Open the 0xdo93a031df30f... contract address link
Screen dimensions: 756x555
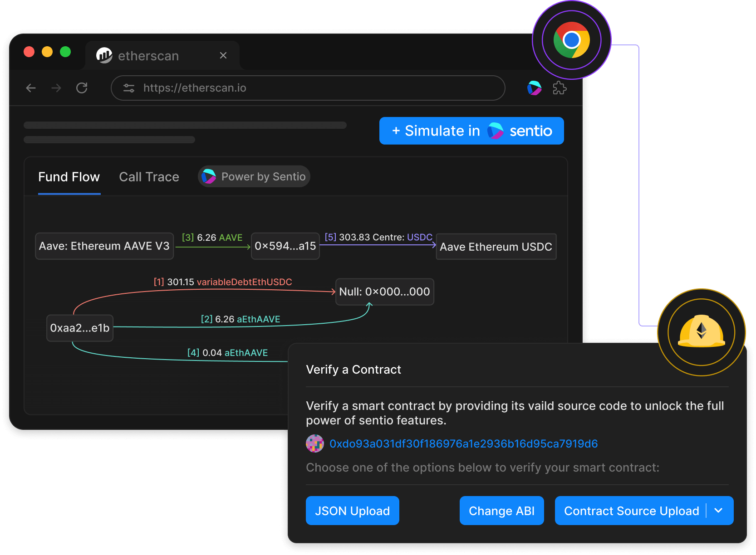463,444
